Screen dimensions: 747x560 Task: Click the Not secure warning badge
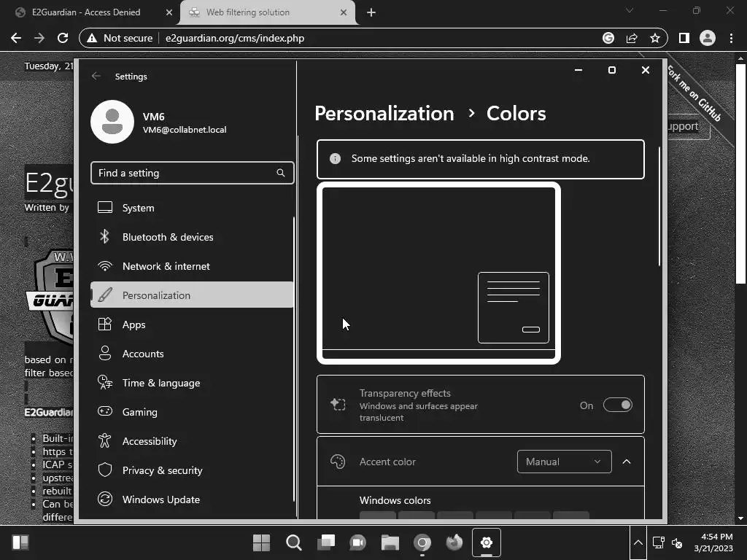pyautogui.click(x=120, y=38)
